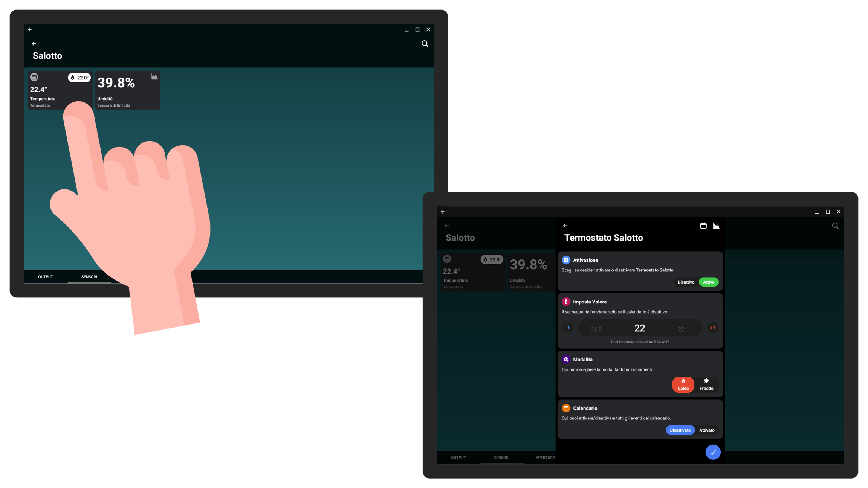
Task: Switch to OUTPUT tab in left window
Action: [x=46, y=277]
